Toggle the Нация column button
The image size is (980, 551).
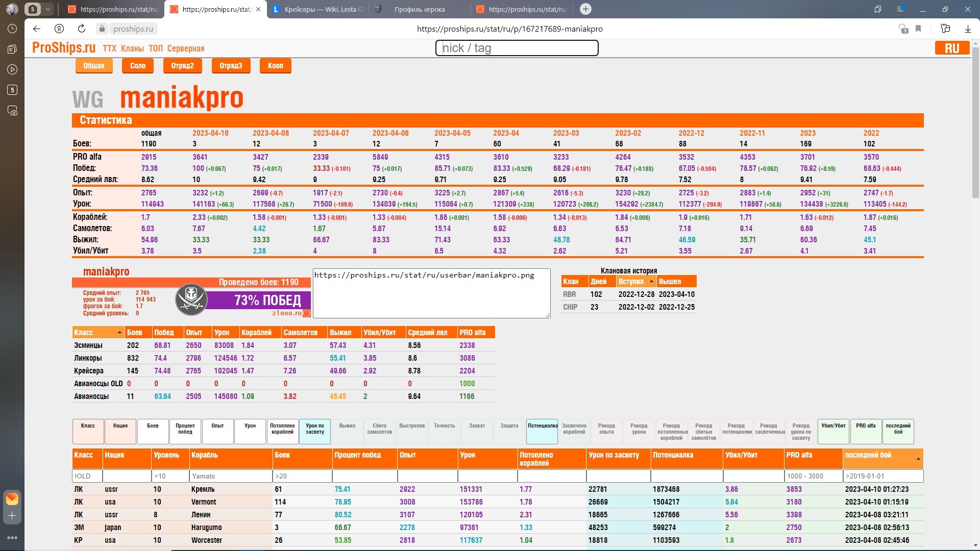coord(120,432)
